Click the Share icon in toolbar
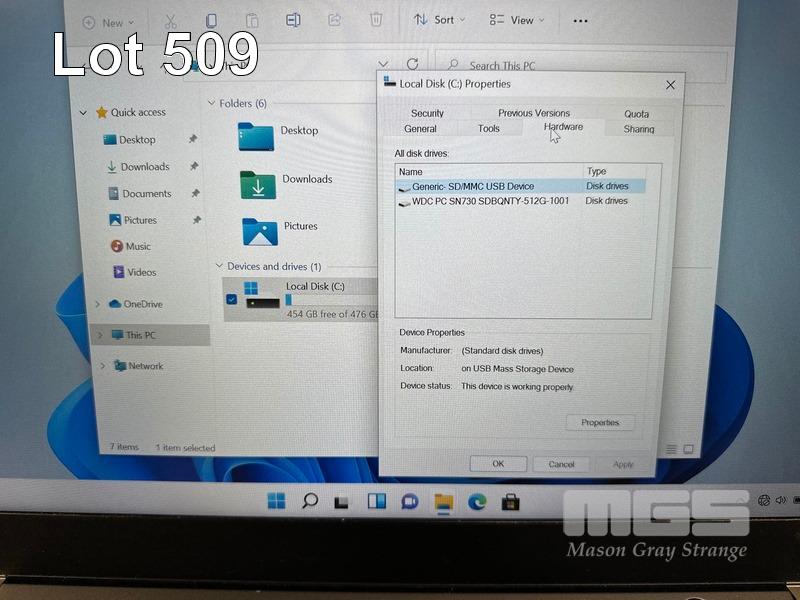Viewport: 800px width, 600px height. click(335, 20)
